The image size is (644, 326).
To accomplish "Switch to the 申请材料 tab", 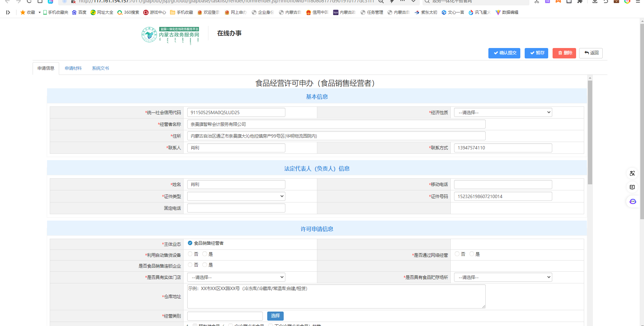I will [73, 68].
